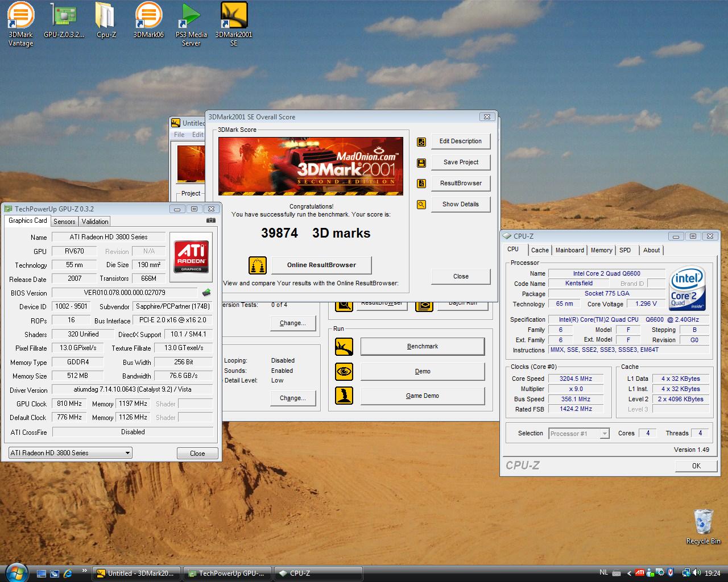Click the Online ResultBrowser button
Image resolution: width=728 pixels, height=582 pixels.
(x=321, y=265)
